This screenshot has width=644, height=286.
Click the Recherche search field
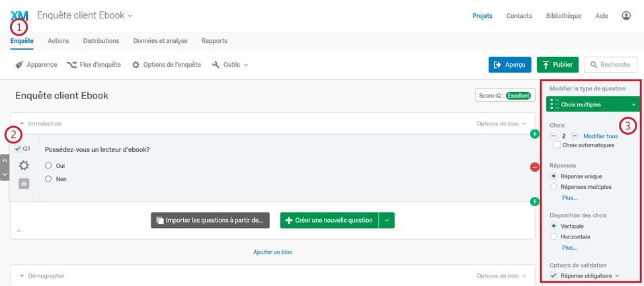point(610,65)
